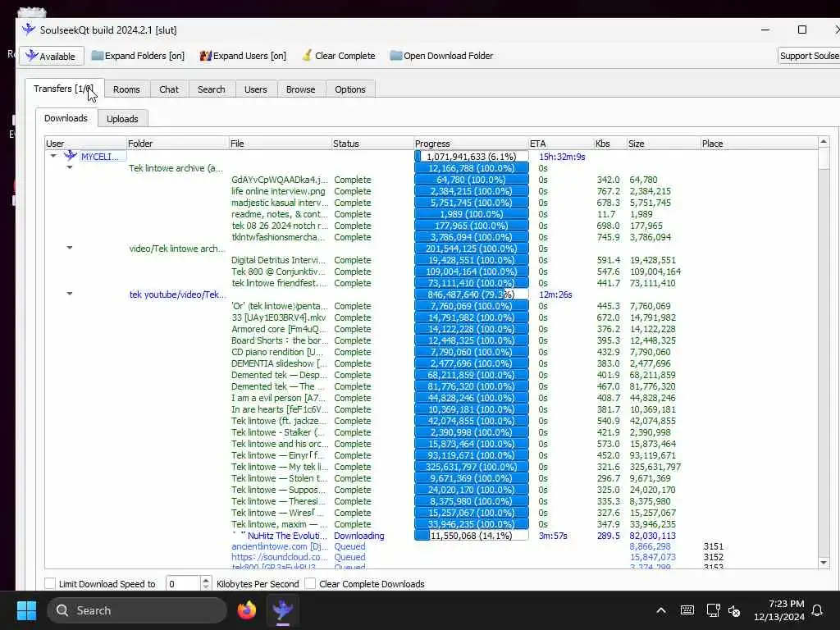
Task: Select the Uploads sub-tab
Action: point(122,119)
